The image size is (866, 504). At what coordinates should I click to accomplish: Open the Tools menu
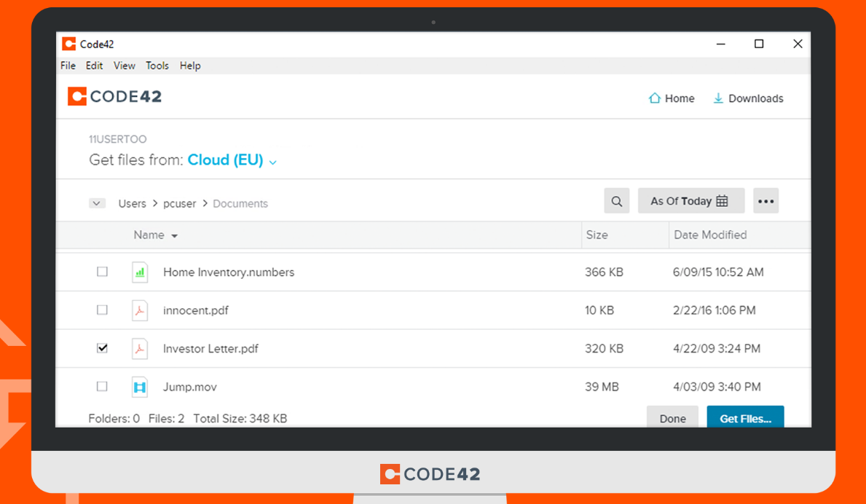tap(157, 66)
